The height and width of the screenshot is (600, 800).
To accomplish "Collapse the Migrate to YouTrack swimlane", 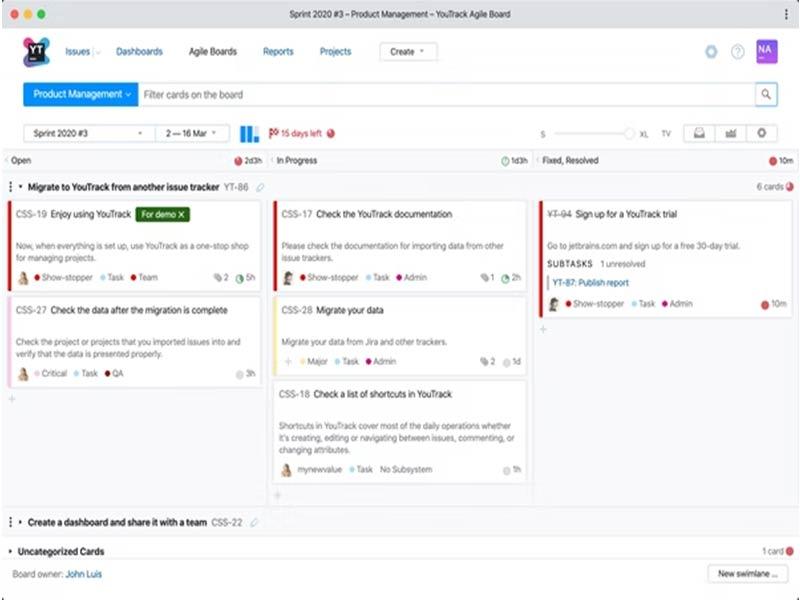I will tap(20, 187).
